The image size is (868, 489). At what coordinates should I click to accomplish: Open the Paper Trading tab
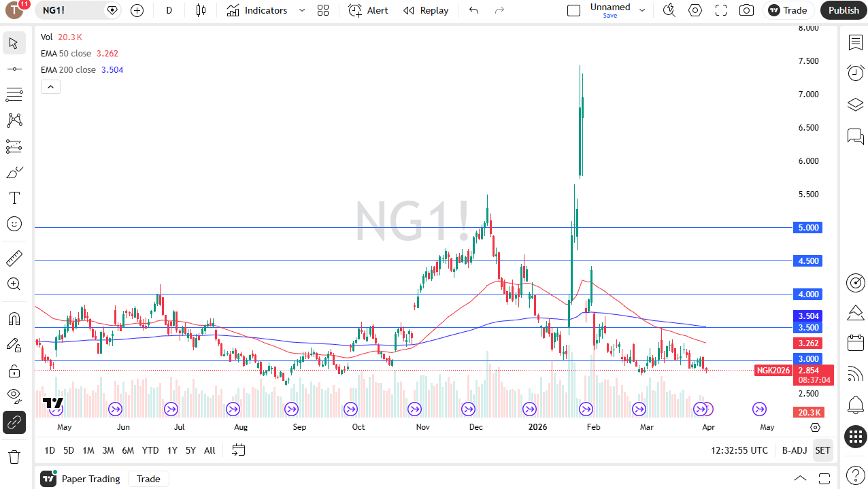(80, 479)
